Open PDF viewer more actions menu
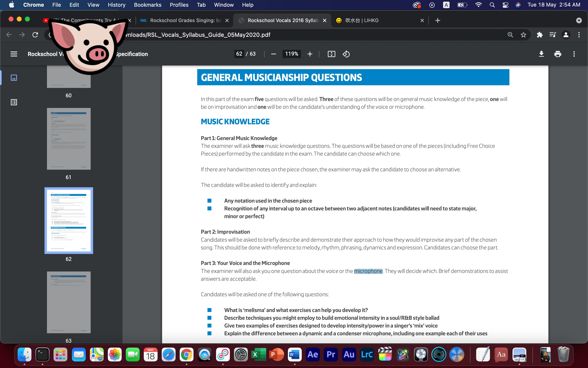This screenshot has width=588, height=368. (x=574, y=54)
